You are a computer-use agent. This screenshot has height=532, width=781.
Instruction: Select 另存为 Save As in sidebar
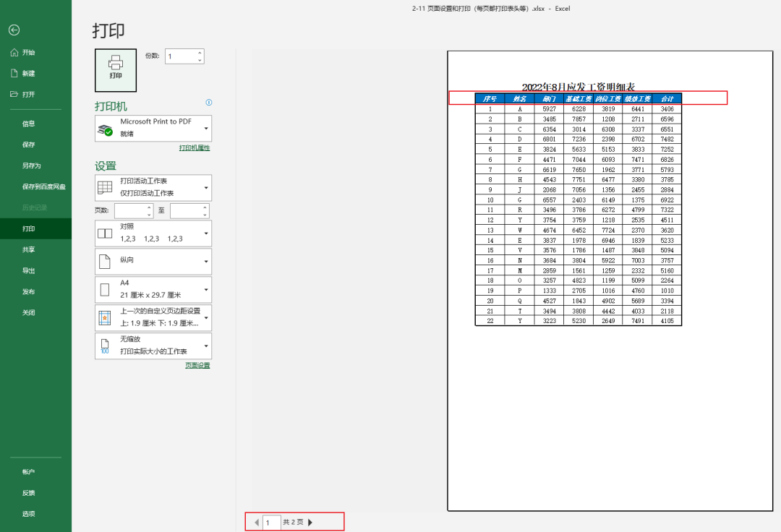point(36,166)
